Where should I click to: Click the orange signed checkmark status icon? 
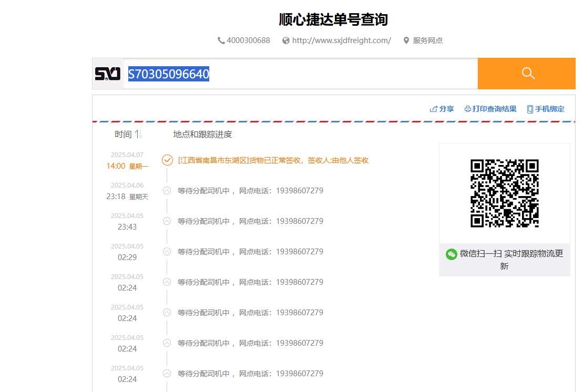[167, 160]
